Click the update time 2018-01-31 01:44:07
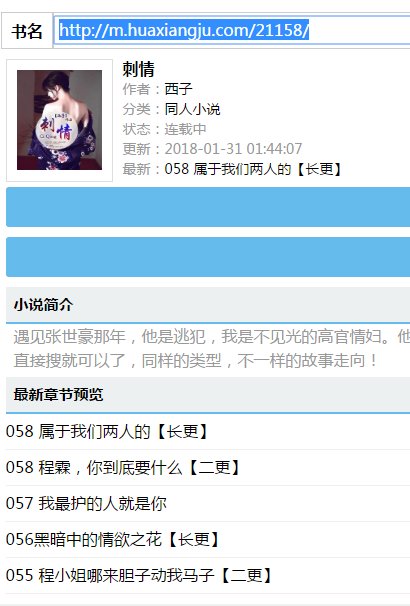This screenshot has width=410, height=606. (x=233, y=149)
